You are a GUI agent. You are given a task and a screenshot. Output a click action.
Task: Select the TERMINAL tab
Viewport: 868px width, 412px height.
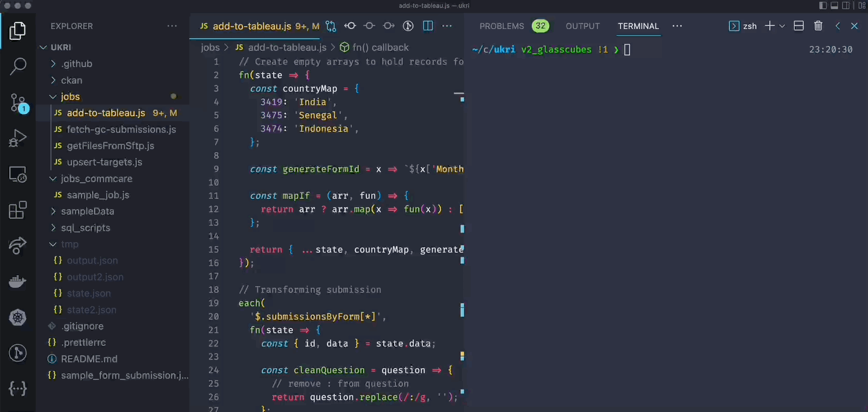point(638,26)
